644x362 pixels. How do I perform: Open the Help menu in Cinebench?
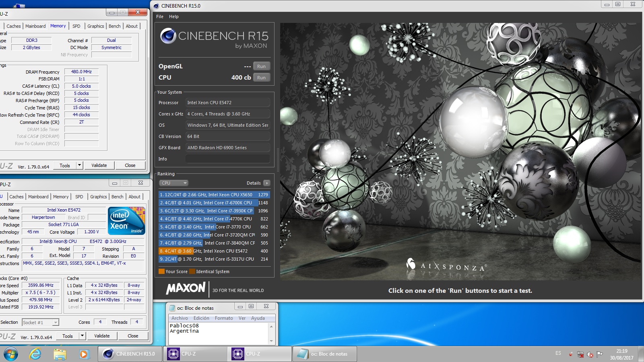coord(174,16)
